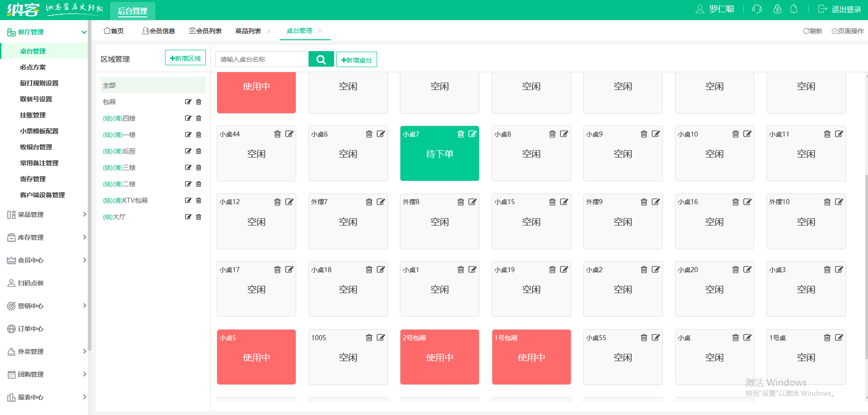The width and height of the screenshot is (868, 415).
Task: Click the edit icon on 外摆7 card
Action: (381, 201)
